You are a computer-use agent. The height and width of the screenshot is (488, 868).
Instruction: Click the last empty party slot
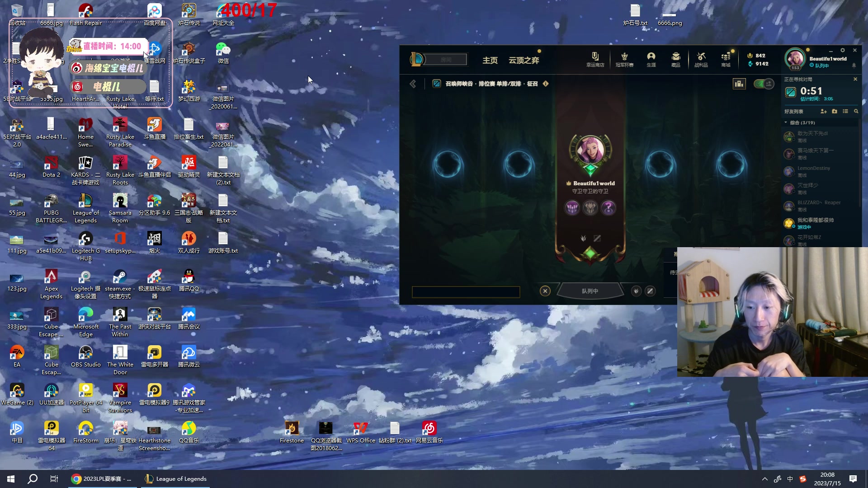731,164
